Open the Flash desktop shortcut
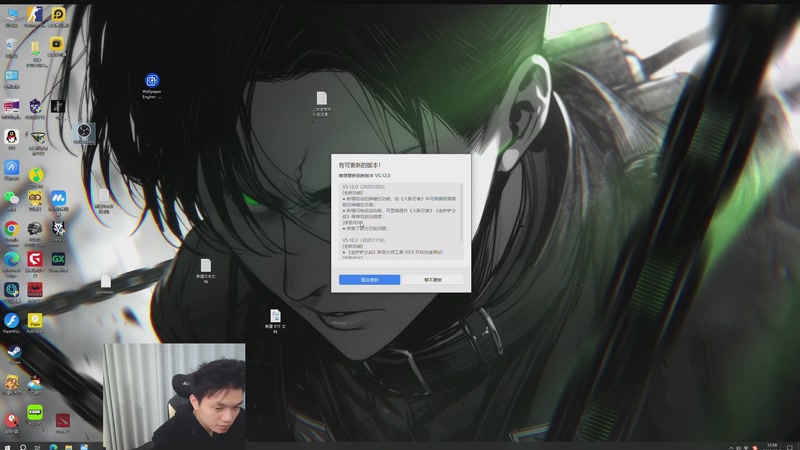Viewport: 800px width, 450px height. coord(11,323)
